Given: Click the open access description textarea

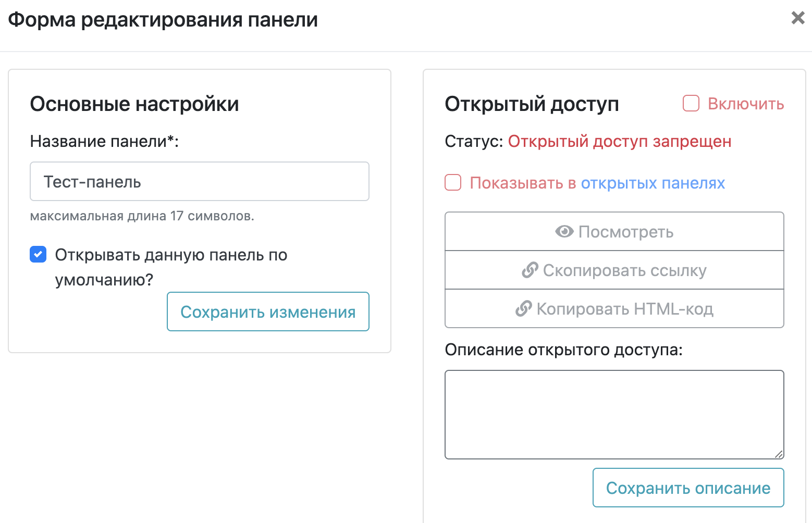Looking at the screenshot, I should [614, 415].
